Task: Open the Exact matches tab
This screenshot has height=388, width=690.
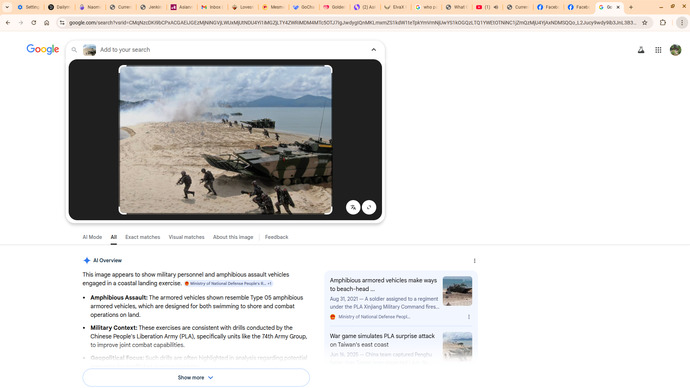Action: [x=143, y=237]
